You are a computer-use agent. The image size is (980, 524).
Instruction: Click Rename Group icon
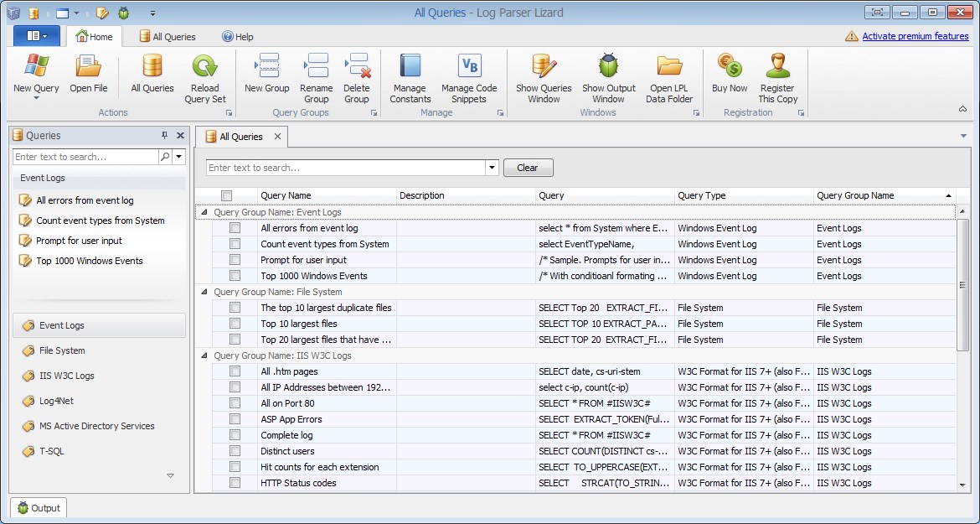(316, 65)
